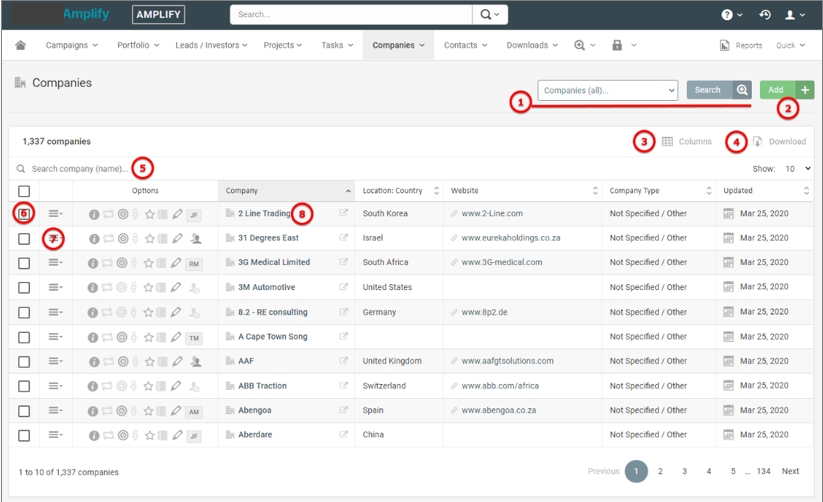Click the RM owner badge on 3G Medical Limited
The image size is (823, 502).
tap(194, 264)
